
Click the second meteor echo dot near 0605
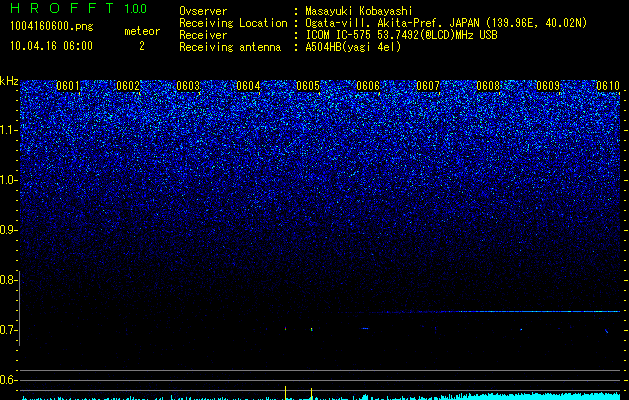coord(311,329)
